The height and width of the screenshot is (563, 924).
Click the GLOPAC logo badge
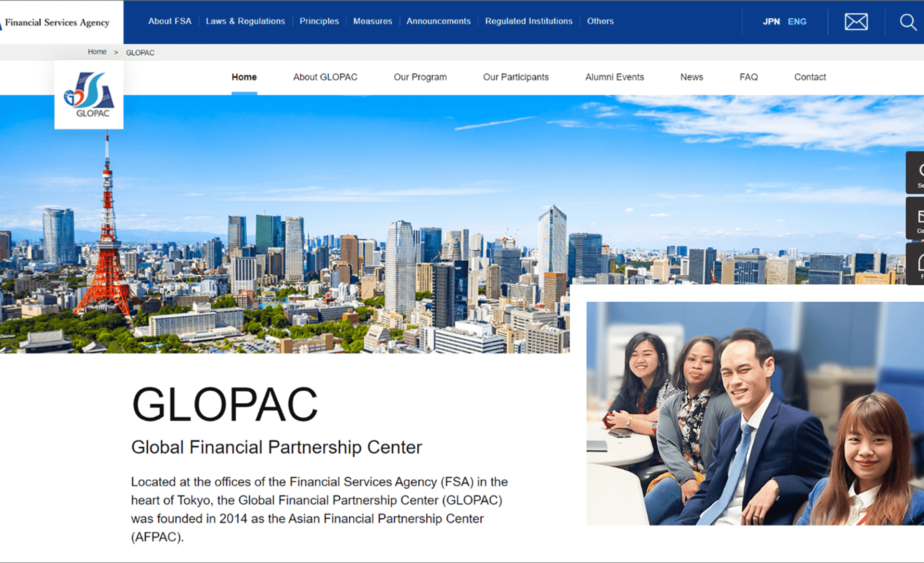[89, 95]
